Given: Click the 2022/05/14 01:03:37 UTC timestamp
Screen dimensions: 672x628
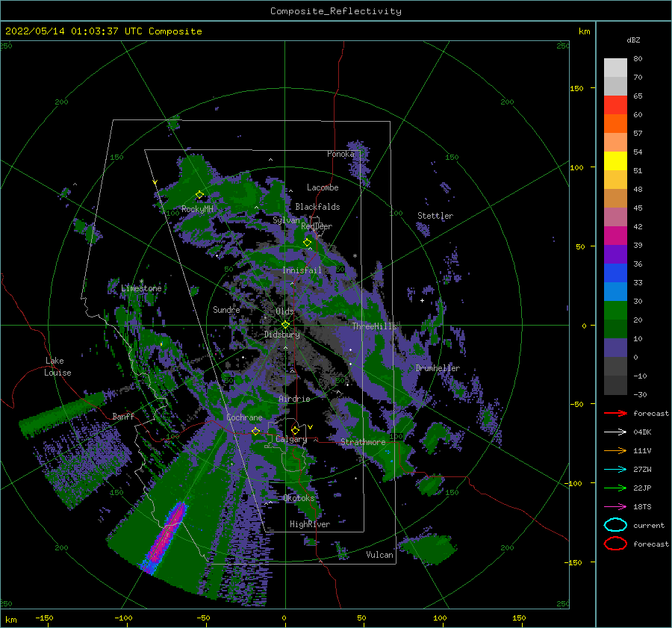Looking at the screenshot, I should [103, 31].
